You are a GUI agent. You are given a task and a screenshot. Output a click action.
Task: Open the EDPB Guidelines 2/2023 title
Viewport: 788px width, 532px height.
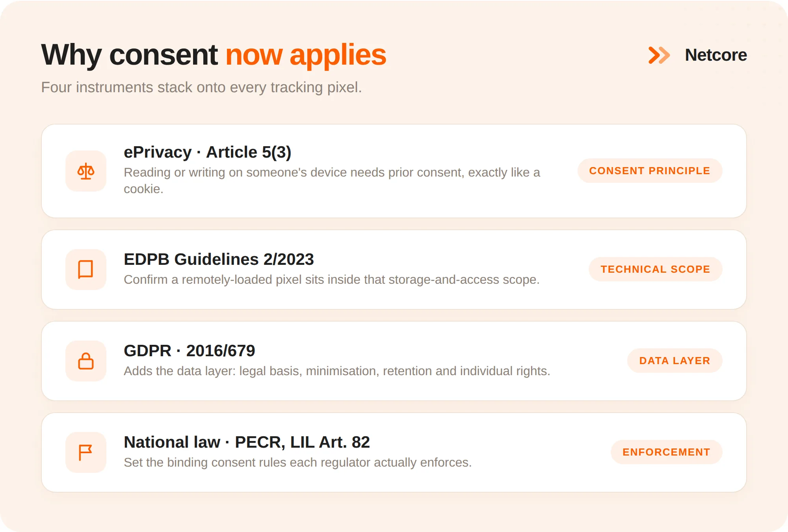[219, 259]
